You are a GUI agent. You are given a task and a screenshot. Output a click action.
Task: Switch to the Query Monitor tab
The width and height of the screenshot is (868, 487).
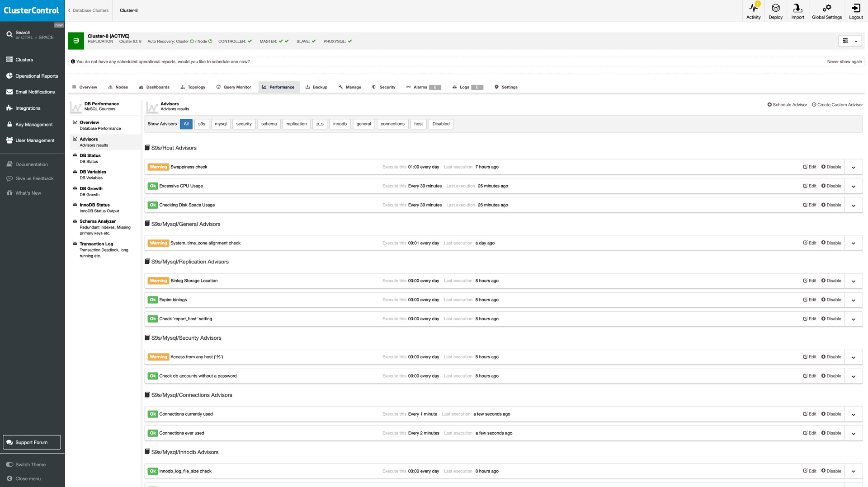pos(234,87)
